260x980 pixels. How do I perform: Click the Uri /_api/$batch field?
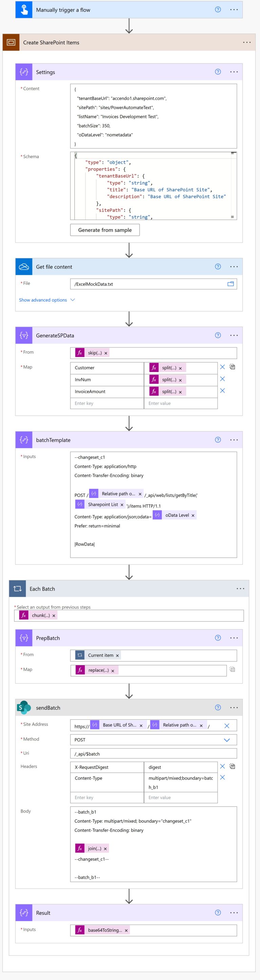153,753
